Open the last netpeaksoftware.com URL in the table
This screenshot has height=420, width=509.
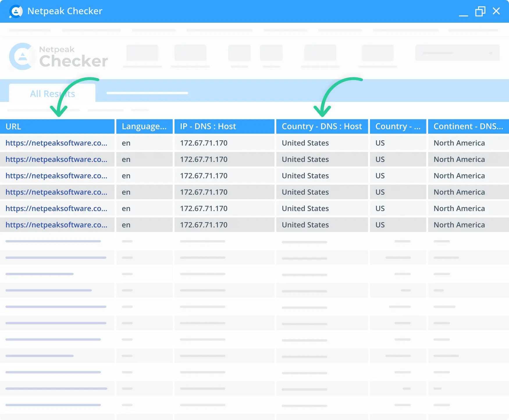(57, 225)
